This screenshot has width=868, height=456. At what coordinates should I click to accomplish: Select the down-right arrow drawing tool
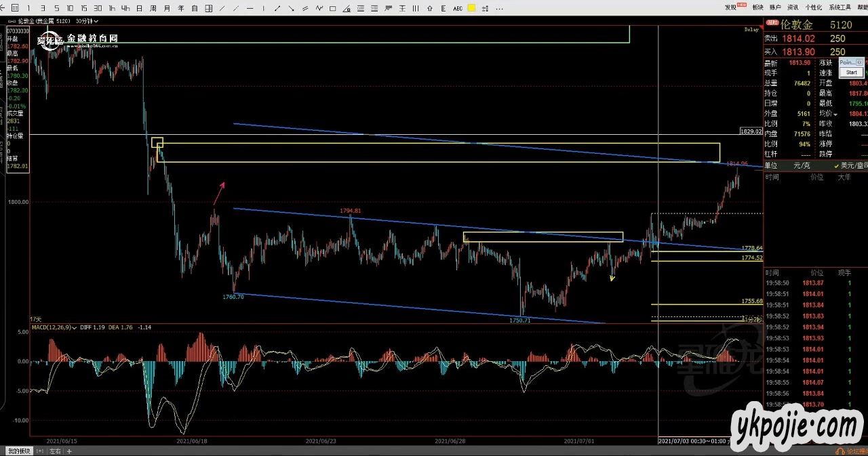[x=291, y=8]
